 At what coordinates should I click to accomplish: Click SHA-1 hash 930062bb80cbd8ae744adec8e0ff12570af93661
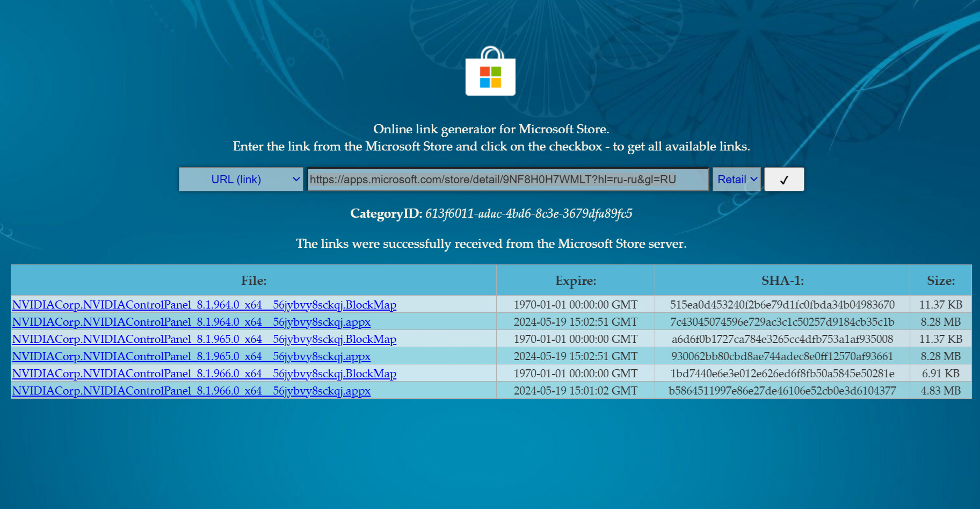pyautogui.click(x=782, y=356)
